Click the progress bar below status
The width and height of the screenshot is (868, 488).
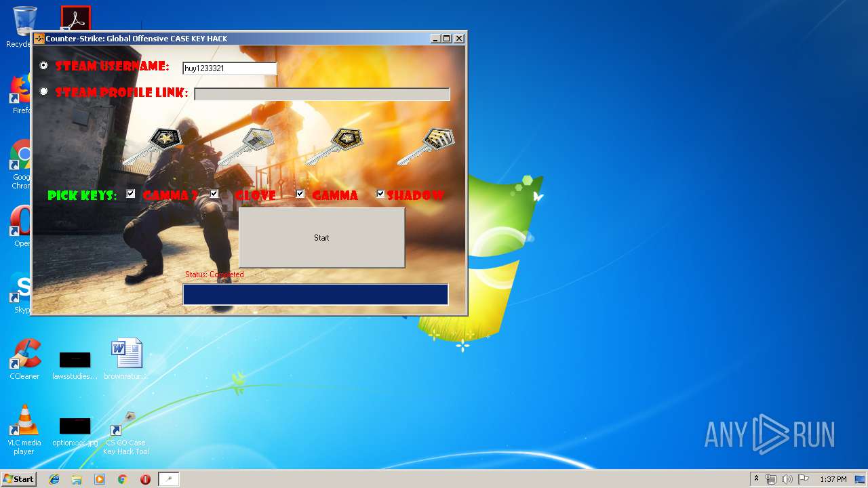(315, 294)
